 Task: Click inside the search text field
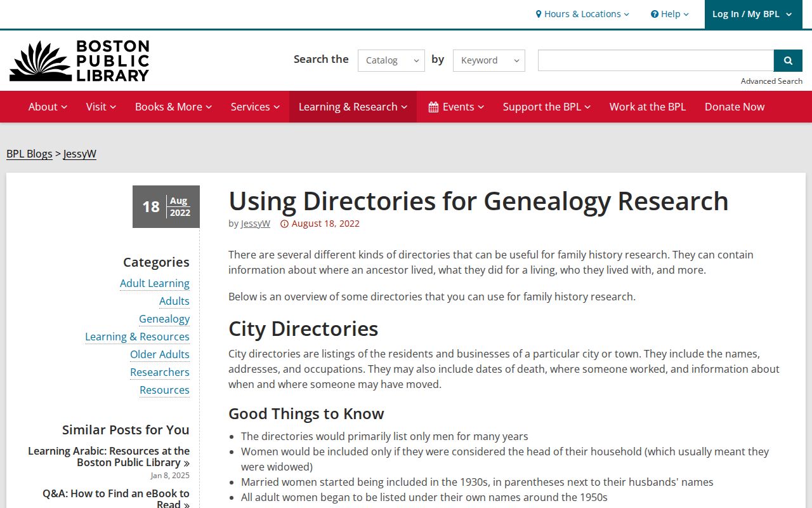[x=656, y=60]
